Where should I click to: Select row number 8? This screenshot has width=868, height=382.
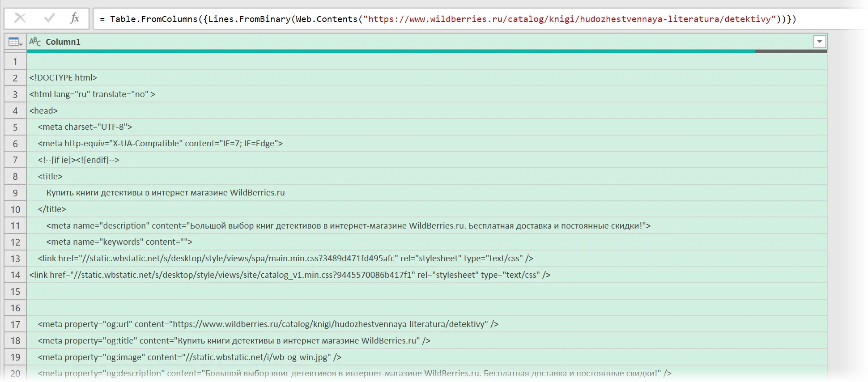pyautogui.click(x=15, y=176)
